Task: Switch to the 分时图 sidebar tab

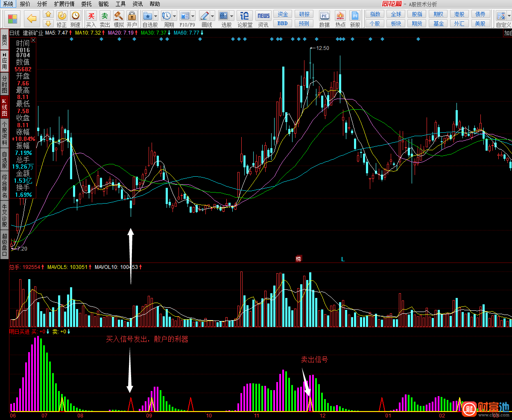Action: pyautogui.click(x=4, y=84)
